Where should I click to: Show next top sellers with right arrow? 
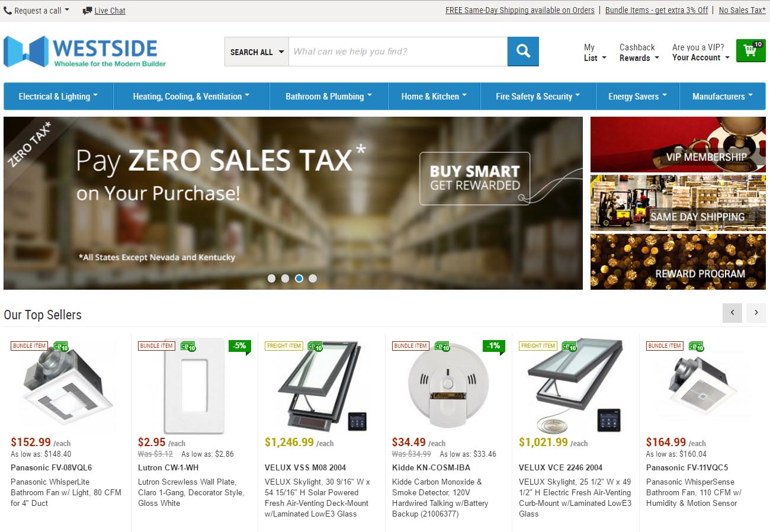pos(756,313)
